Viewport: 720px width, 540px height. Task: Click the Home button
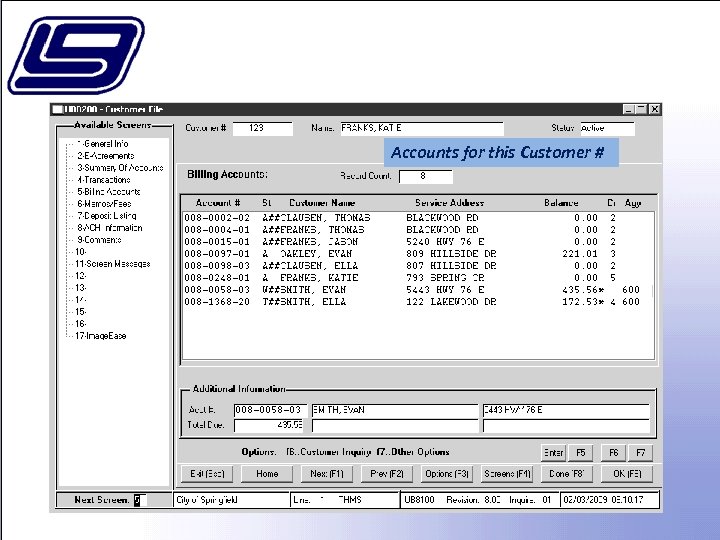267,473
